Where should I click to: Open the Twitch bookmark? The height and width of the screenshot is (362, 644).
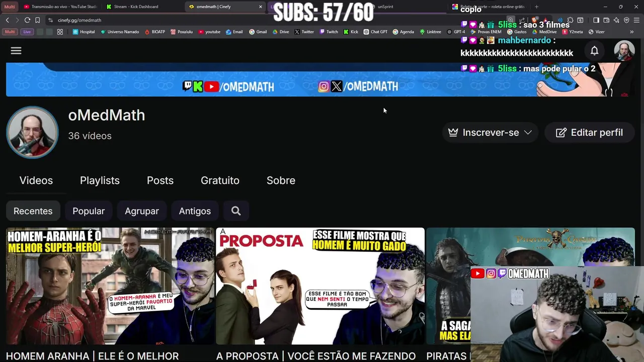[329, 32]
